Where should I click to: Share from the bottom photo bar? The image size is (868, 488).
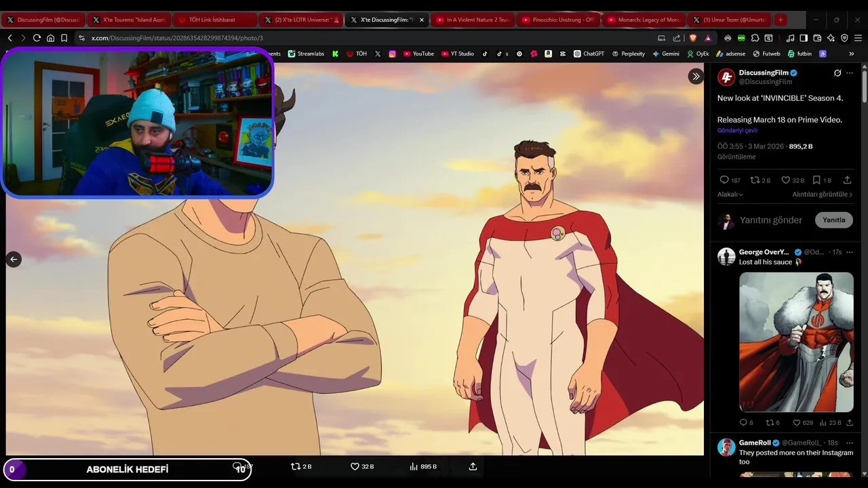pyautogui.click(x=473, y=466)
